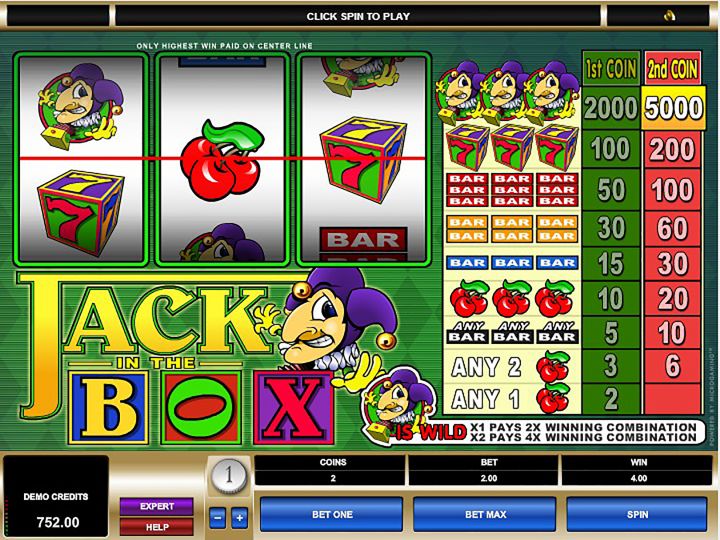Click the BET MAX button
The width and height of the screenshot is (720, 540).
click(x=485, y=514)
